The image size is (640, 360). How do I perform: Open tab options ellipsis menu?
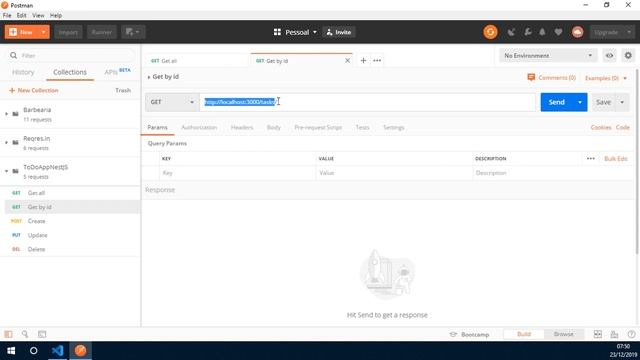(377, 60)
